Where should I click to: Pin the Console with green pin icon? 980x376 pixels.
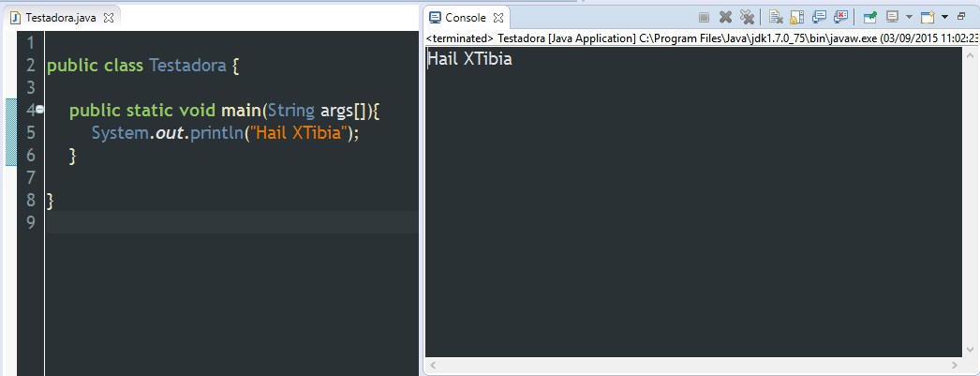click(870, 17)
